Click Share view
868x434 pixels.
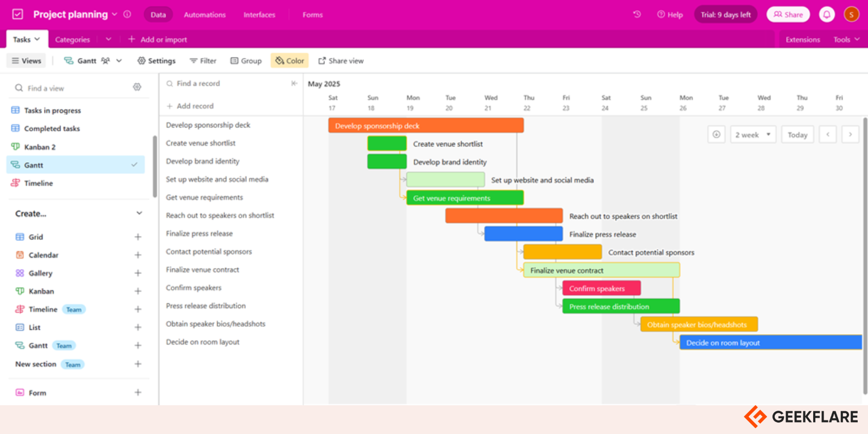341,61
